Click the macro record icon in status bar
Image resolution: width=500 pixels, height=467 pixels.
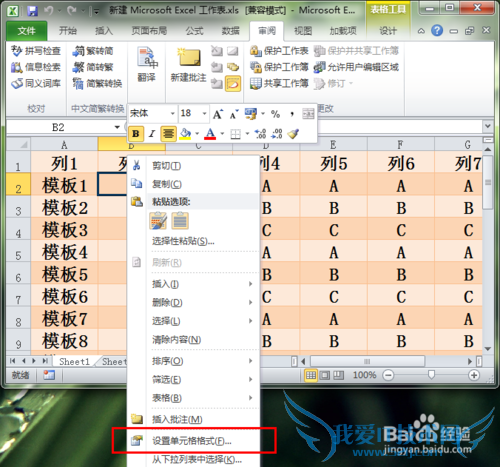49,375
